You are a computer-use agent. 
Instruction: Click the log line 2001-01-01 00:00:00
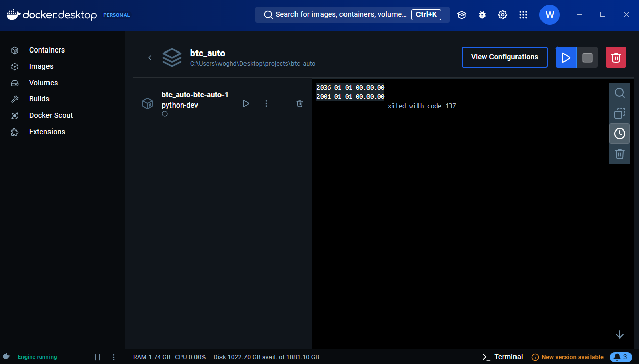(x=350, y=97)
